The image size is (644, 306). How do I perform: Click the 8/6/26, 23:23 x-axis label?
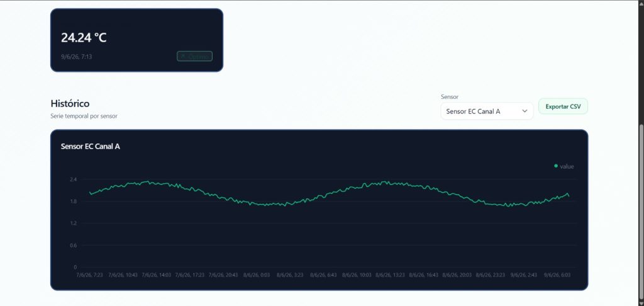pos(491,275)
